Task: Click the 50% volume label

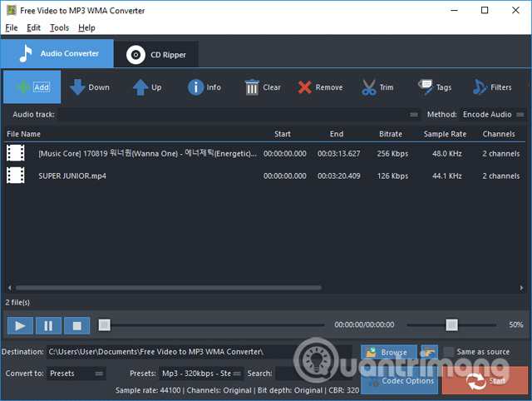Action: coord(515,325)
